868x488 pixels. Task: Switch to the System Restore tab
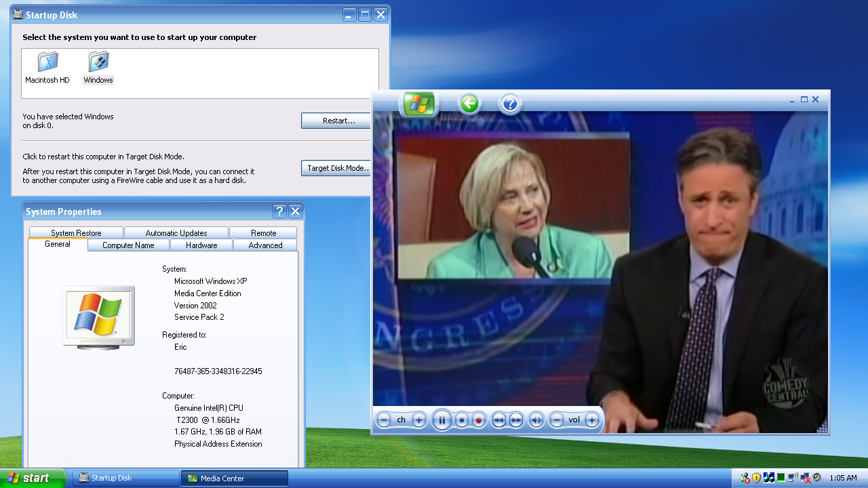click(x=76, y=232)
